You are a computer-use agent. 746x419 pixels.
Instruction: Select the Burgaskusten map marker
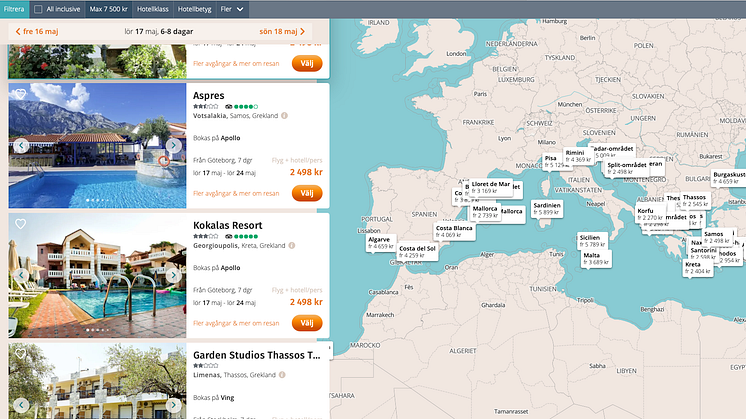point(728,178)
